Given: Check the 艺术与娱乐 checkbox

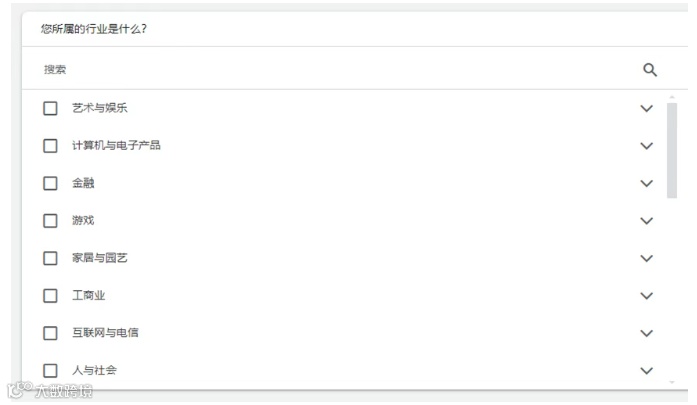Looking at the screenshot, I should tap(50, 108).
